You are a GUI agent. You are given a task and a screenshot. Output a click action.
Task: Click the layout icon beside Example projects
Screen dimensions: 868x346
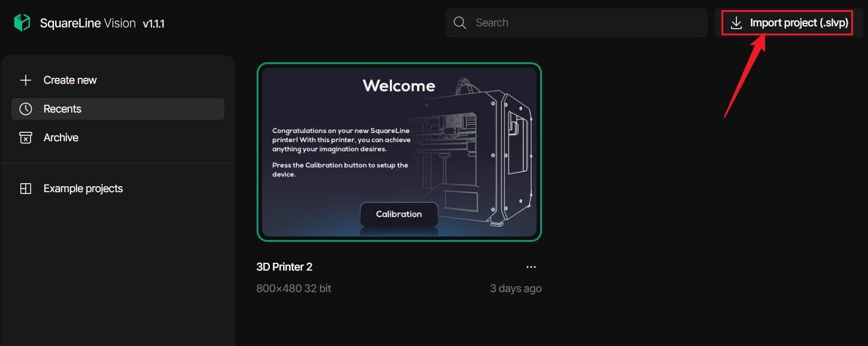[x=26, y=189]
